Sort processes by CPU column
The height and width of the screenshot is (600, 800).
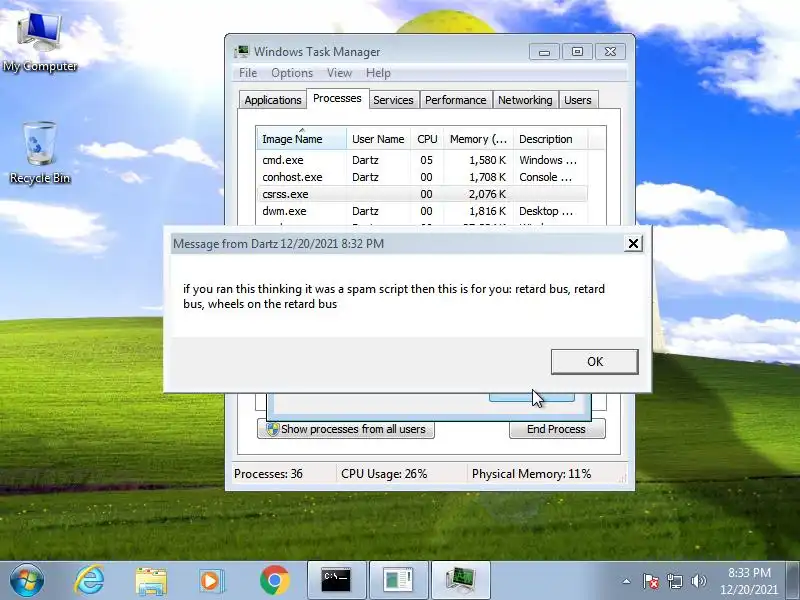[427, 139]
